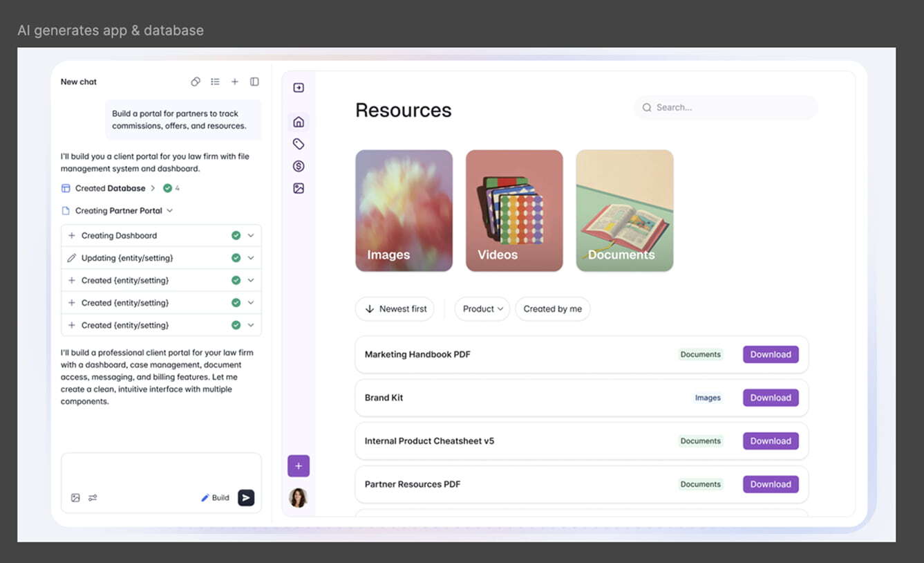Attach an image using the chat input icon
The image size is (924, 563).
(x=75, y=498)
